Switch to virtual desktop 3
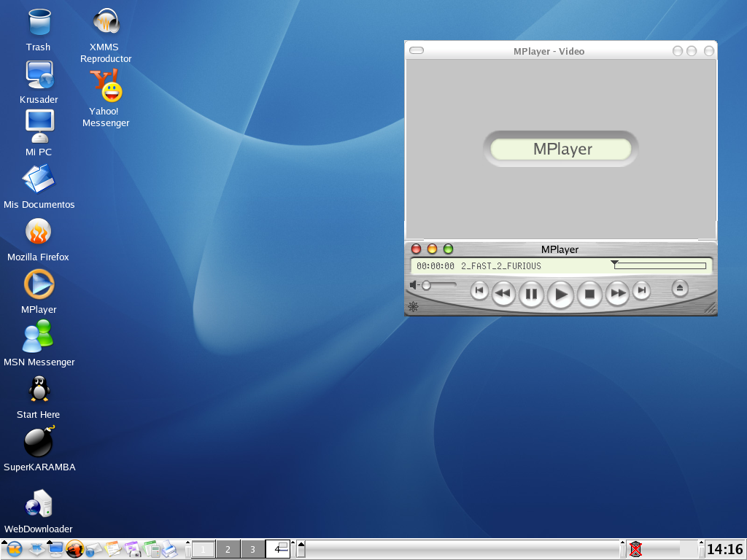 pyautogui.click(x=253, y=549)
